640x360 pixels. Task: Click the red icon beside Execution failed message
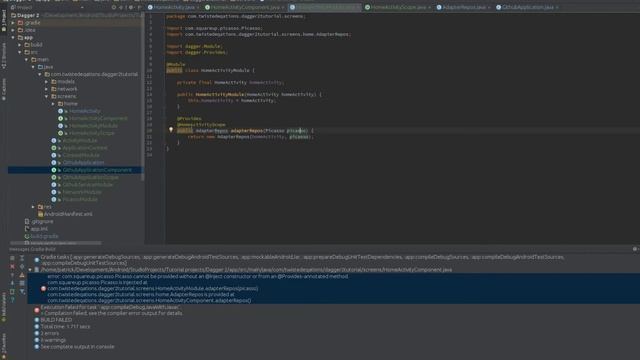[x=37, y=310]
